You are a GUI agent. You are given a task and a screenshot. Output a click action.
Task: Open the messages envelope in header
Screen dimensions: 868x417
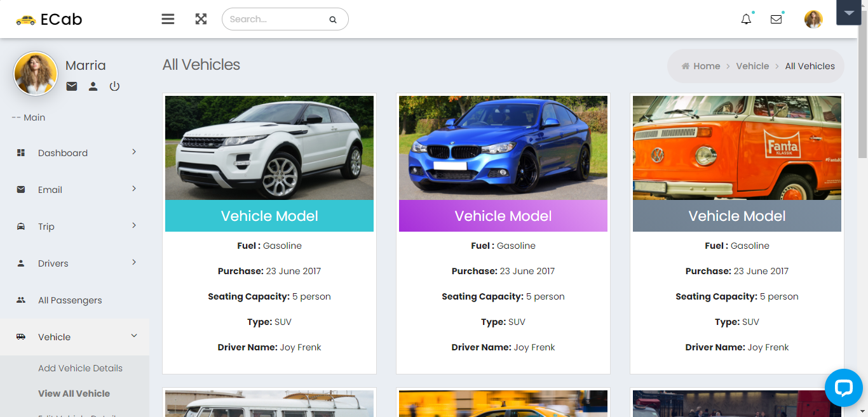(x=776, y=19)
